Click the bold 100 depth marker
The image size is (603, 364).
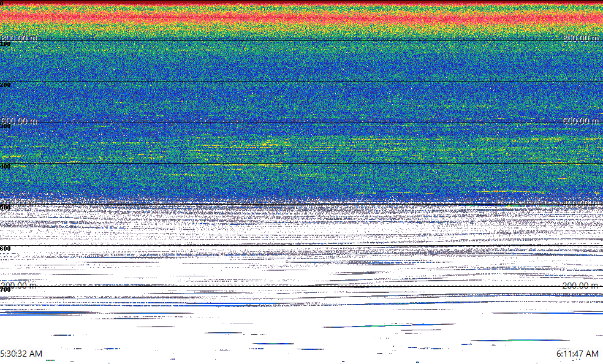[x=6, y=44]
